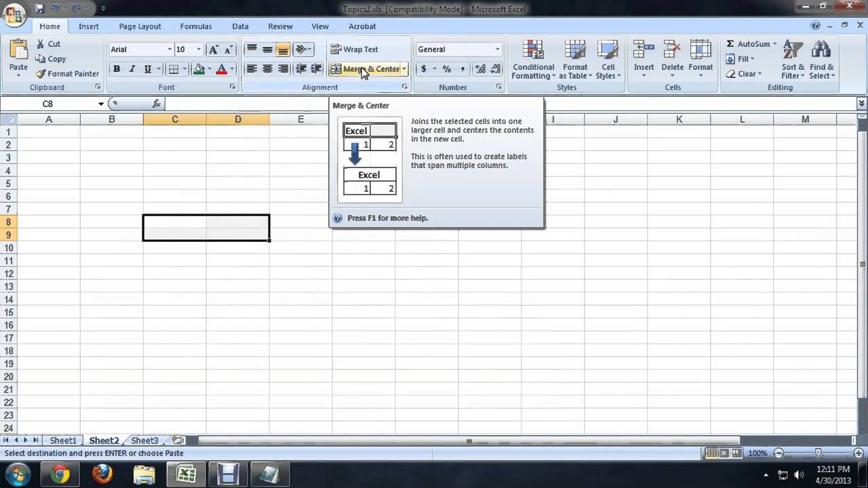Click the Office Button logo
The image size is (868, 488).
14,15
